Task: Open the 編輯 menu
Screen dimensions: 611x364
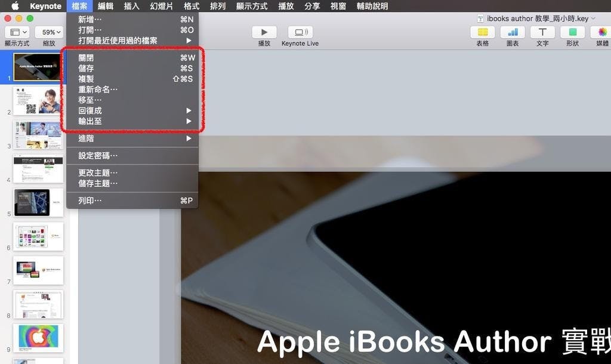Action: point(105,6)
